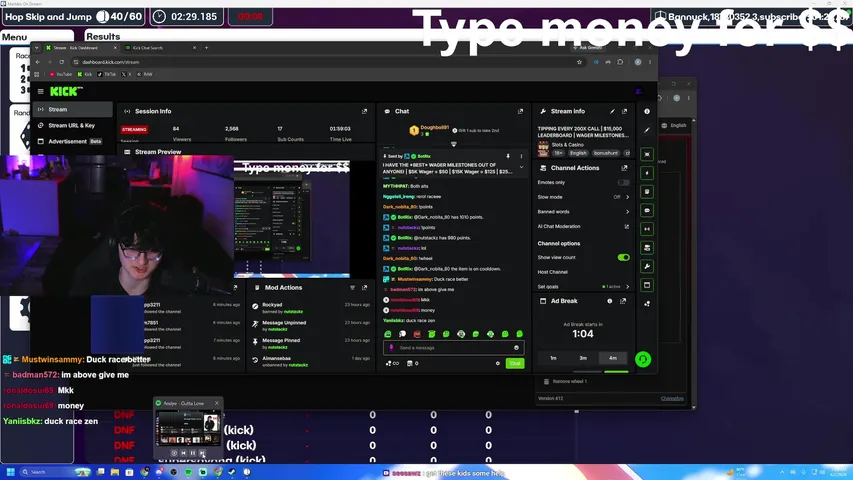Open the emoji picker in chat input
This screenshot has width=853, height=480.
(516, 348)
